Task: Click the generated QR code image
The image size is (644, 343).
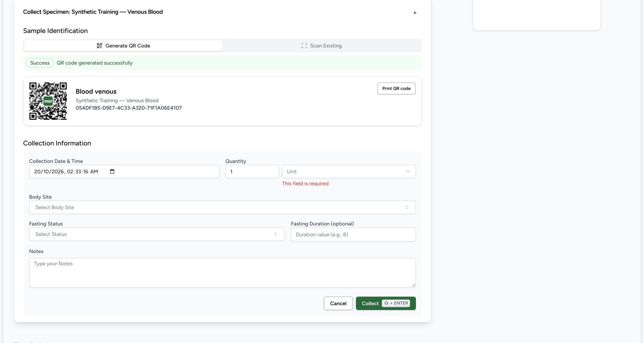Action: (48, 101)
